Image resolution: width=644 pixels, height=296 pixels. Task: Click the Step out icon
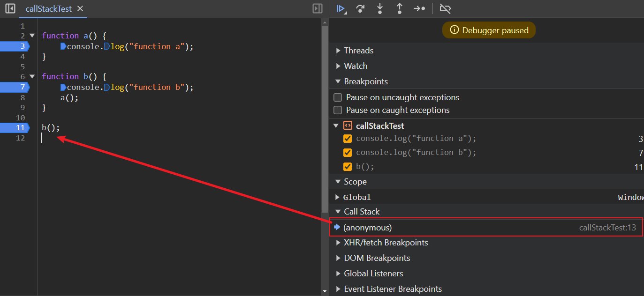400,8
